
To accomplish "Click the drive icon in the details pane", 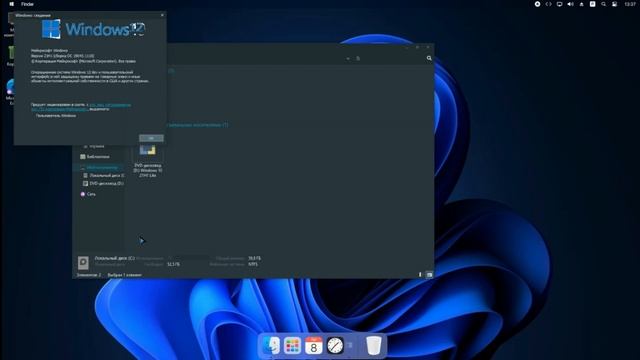I will (83, 262).
